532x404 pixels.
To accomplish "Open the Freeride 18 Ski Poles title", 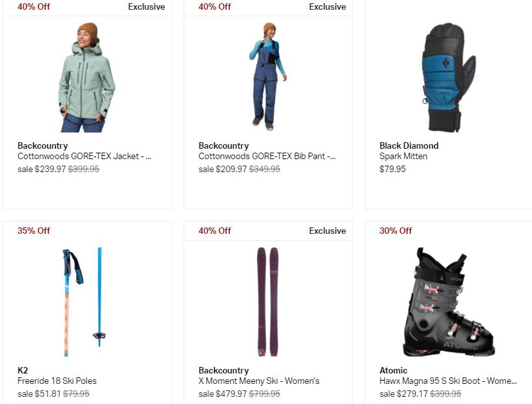I will pyautogui.click(x=57, y=381).
